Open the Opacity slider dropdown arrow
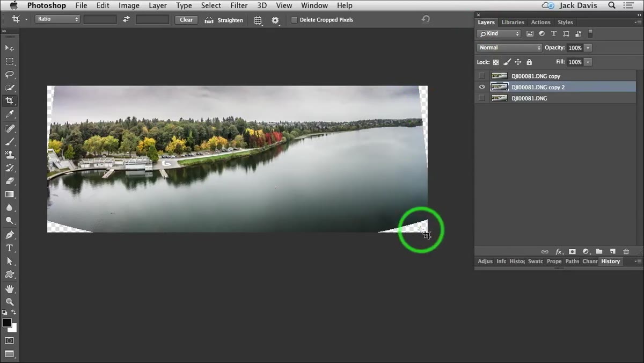This screenshot has width=644, height=363. click(588, 48)
